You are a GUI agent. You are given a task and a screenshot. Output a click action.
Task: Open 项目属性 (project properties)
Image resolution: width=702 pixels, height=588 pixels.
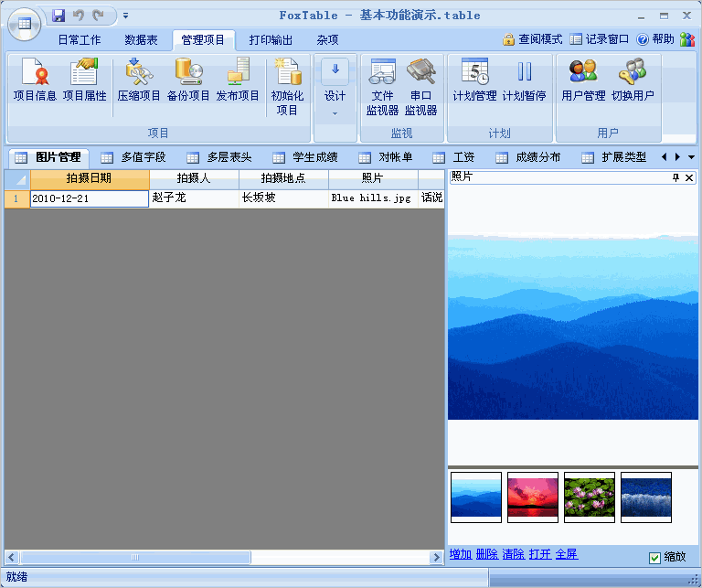coord(84,80)
